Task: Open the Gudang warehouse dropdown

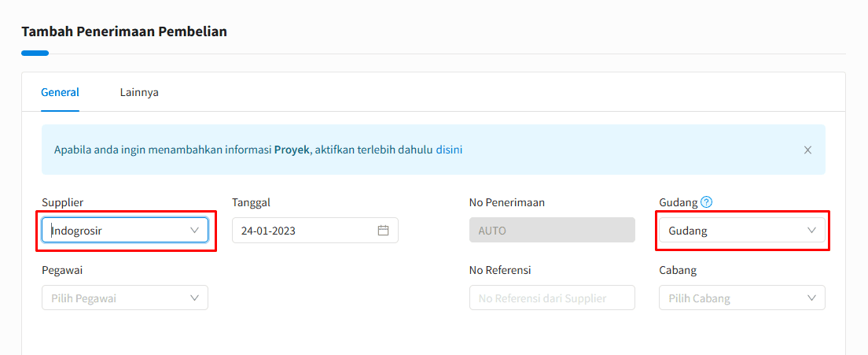Action: click(x=742, y=231)
